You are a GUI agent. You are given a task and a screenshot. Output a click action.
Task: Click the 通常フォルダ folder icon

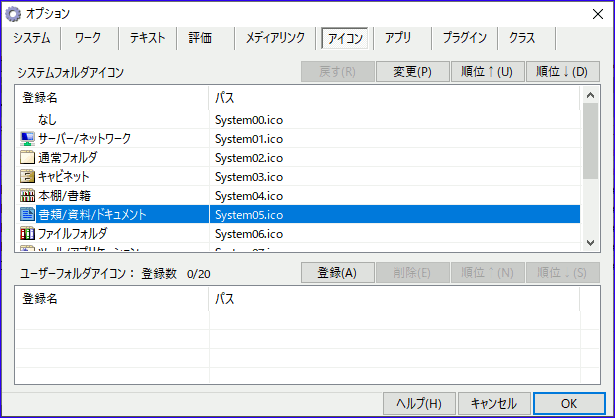[x=27, y=158]
